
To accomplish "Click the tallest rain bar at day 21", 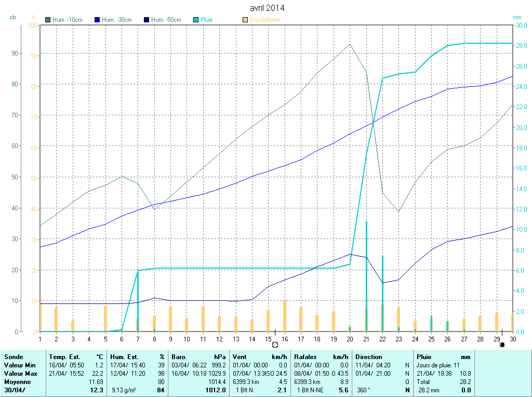I will click(x=366, y=275).
